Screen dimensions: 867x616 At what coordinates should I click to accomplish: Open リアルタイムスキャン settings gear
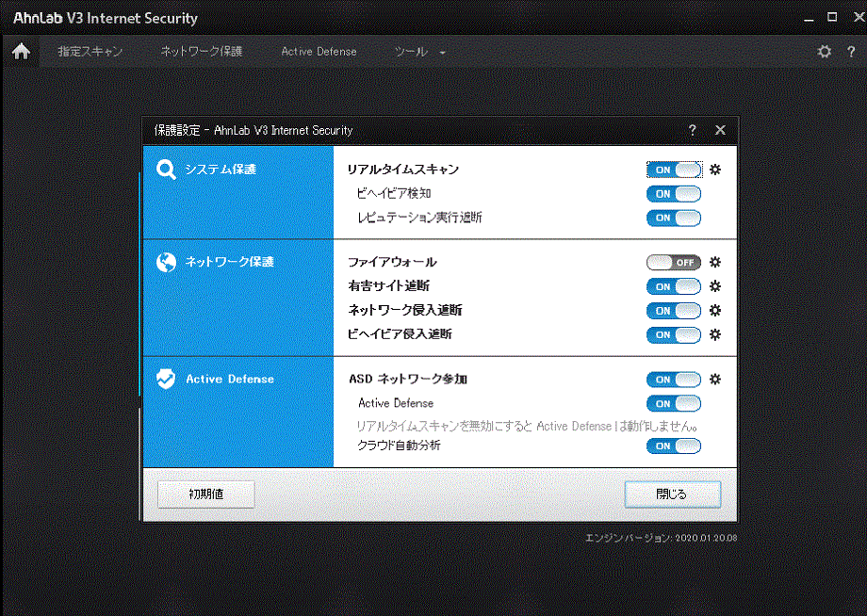[715, 170]
